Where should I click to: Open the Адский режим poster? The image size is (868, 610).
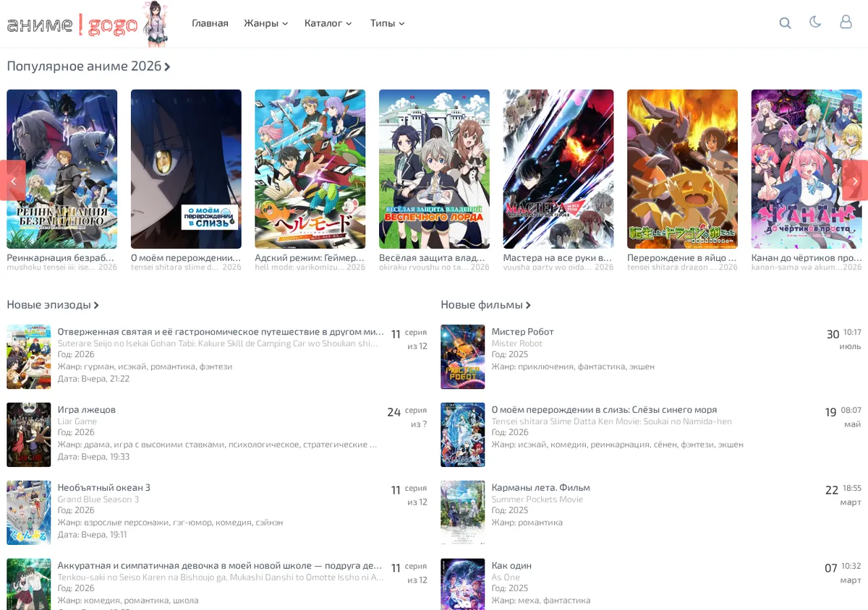(x=310, y=169)
